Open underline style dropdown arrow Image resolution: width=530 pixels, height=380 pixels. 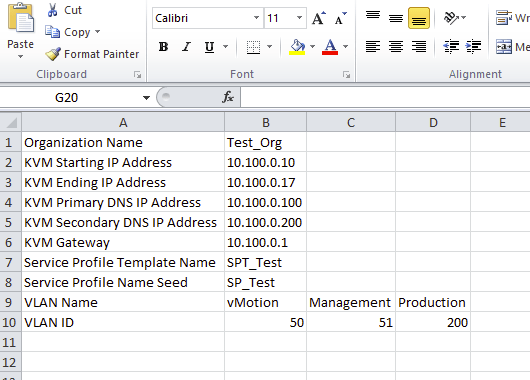(x=225, y=47)
